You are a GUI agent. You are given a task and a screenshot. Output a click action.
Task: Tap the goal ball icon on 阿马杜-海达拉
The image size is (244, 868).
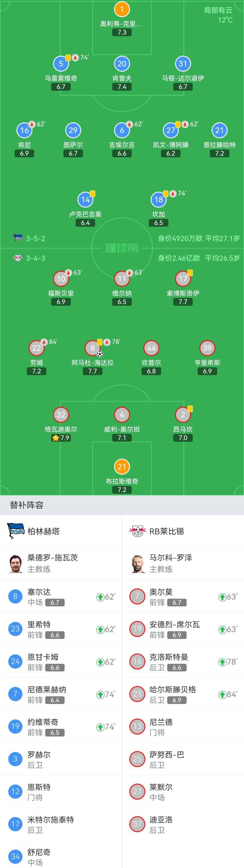click(100, 354)
